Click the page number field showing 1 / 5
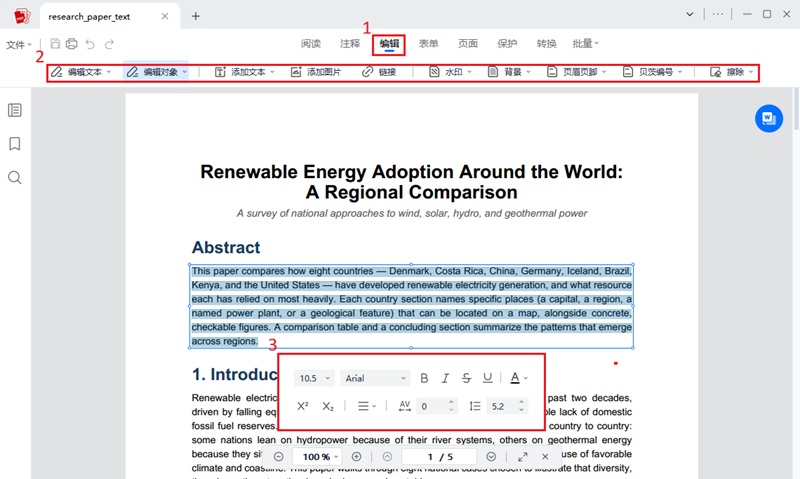Viewport: 800px width, 479px height. 439,457
